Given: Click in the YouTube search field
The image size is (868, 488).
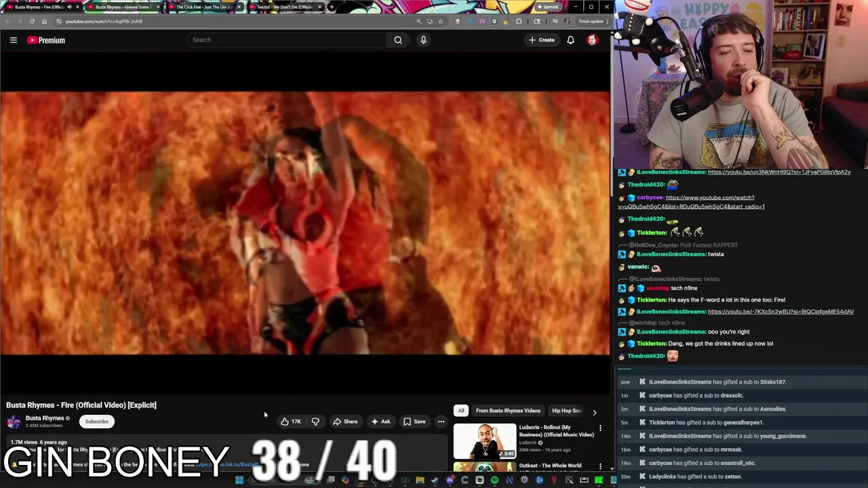Looking at the screenshot, I should (286, 40).
